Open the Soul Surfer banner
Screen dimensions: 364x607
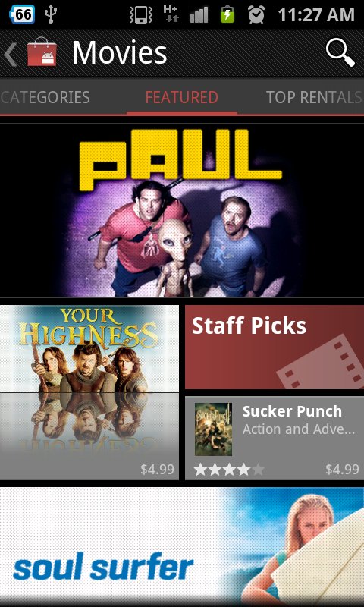[182, 546]
